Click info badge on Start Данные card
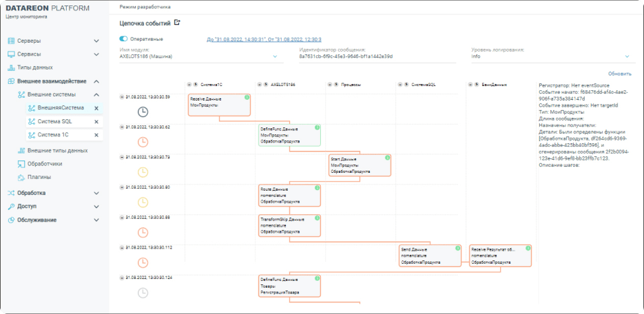 click(387, 158)
